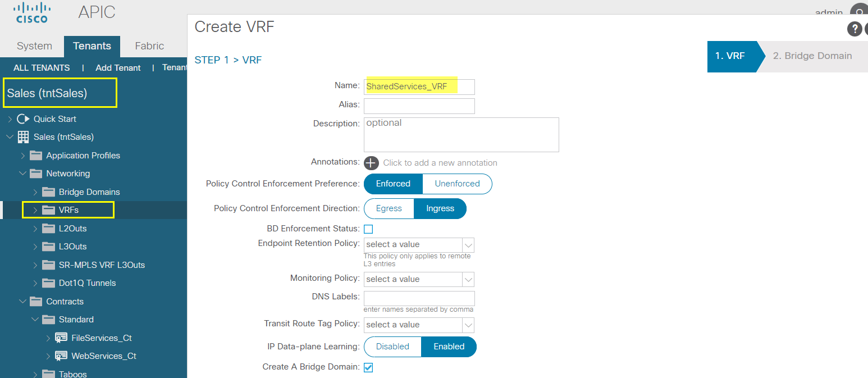
Task: Click the admin user label
Action: [829, 13]
